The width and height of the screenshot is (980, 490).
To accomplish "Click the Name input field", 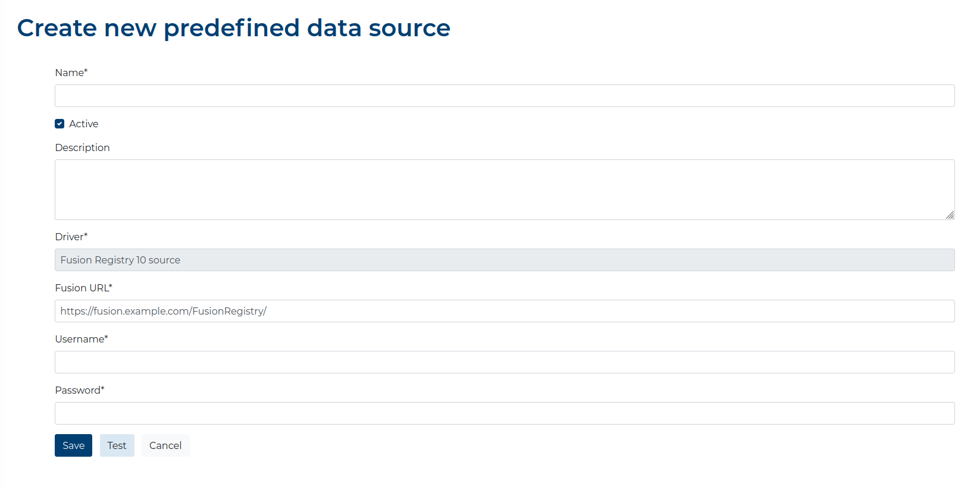I will tap(505, 96).
